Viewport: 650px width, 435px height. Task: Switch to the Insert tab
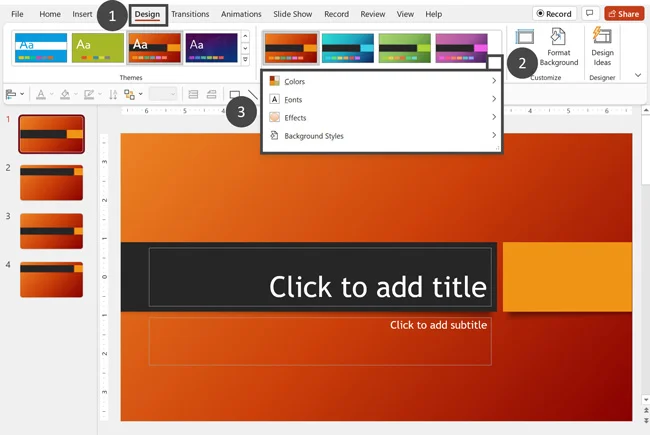click(x=82, y=14)
